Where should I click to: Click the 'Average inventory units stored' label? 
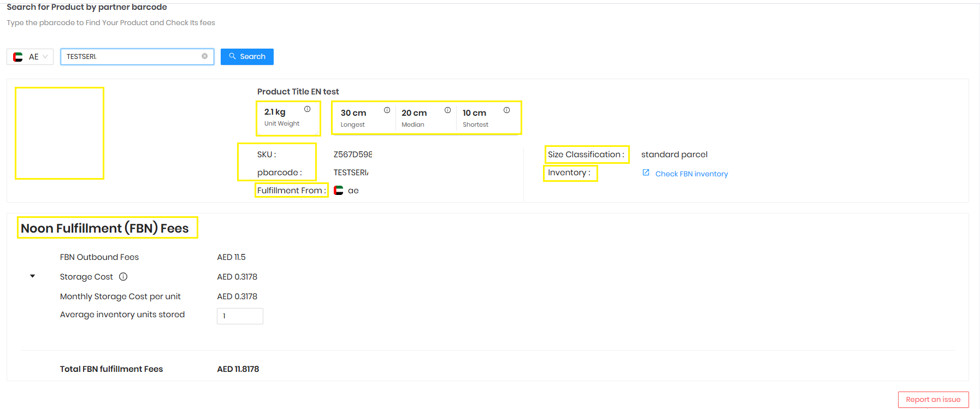(x=122, y=315)
